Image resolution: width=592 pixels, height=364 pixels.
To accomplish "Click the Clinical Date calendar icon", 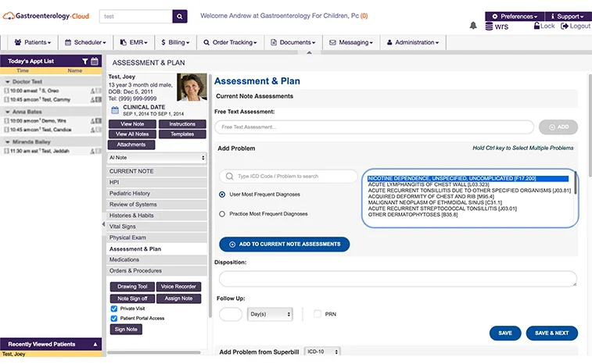I will [115, 110].
